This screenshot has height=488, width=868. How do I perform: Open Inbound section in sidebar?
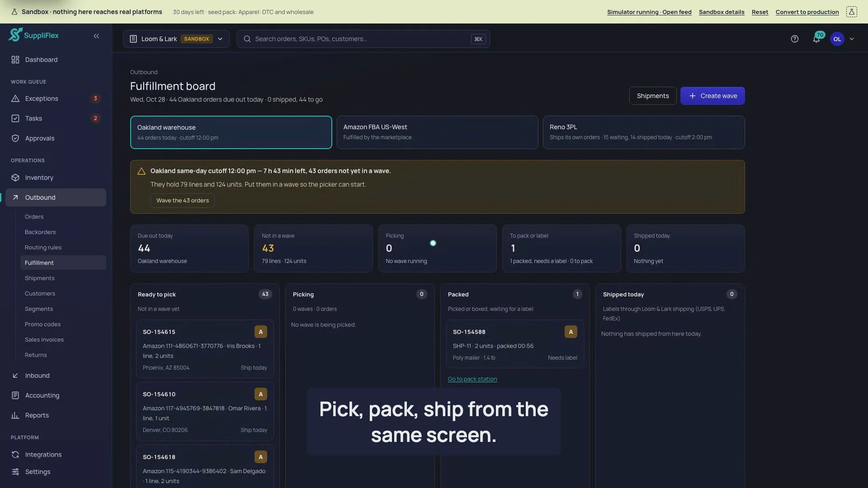(x=56, y=375)
